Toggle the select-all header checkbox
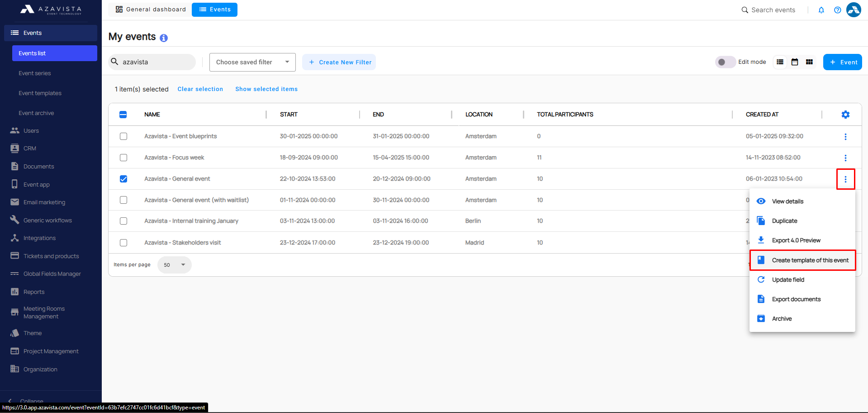 coord(123,115)
